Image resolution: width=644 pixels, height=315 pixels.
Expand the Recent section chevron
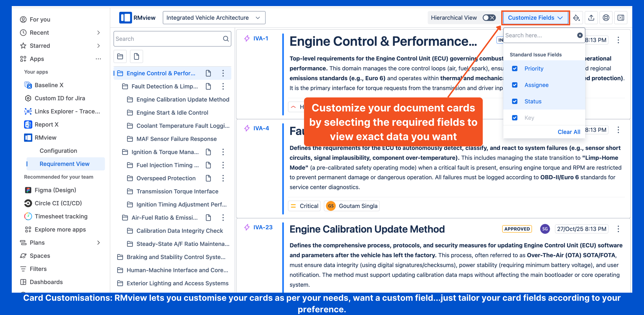coord(98,33)
